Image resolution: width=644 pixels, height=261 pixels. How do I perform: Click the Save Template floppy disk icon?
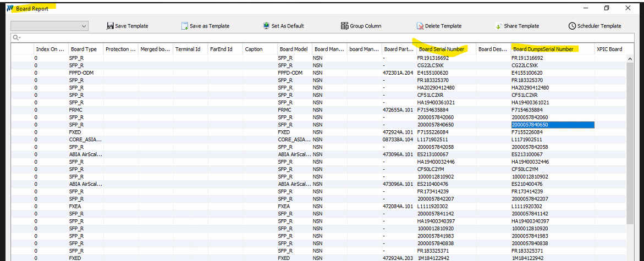pyautogui.click(x=110, y=26)
